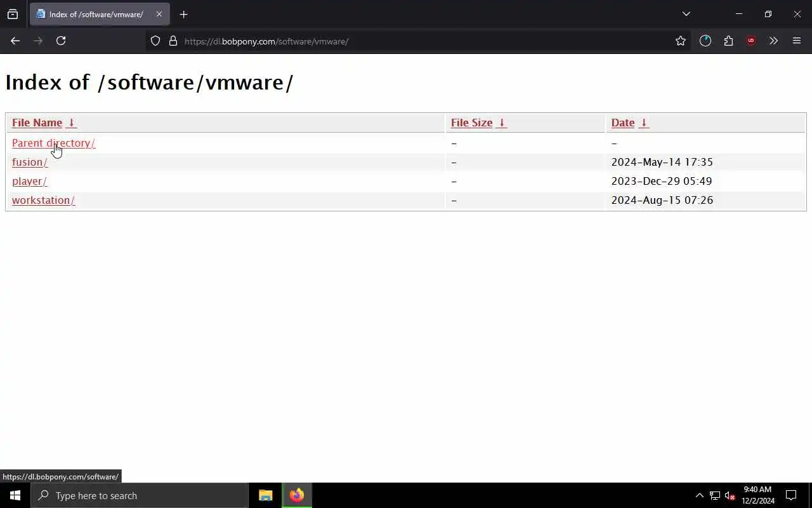This screenshot has height=508, width=812.
Task: Click the File Name descending arrow
Action: point(71,123)
